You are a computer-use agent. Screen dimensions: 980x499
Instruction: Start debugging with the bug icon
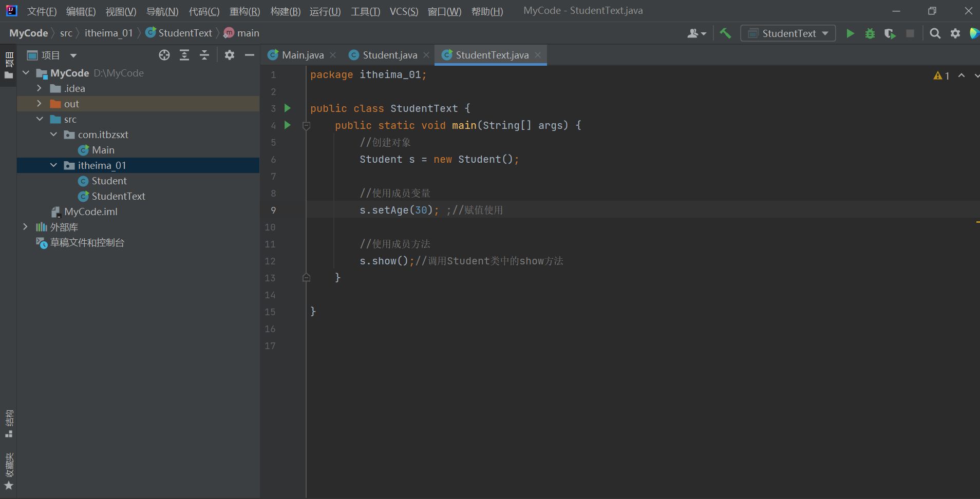click(870, 33)
